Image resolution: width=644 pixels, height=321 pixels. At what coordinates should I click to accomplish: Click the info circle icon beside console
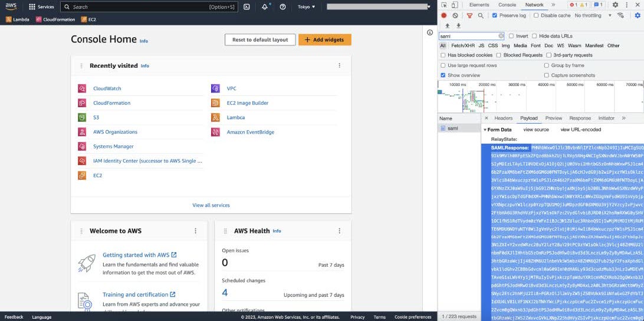(x=429, y=32)
